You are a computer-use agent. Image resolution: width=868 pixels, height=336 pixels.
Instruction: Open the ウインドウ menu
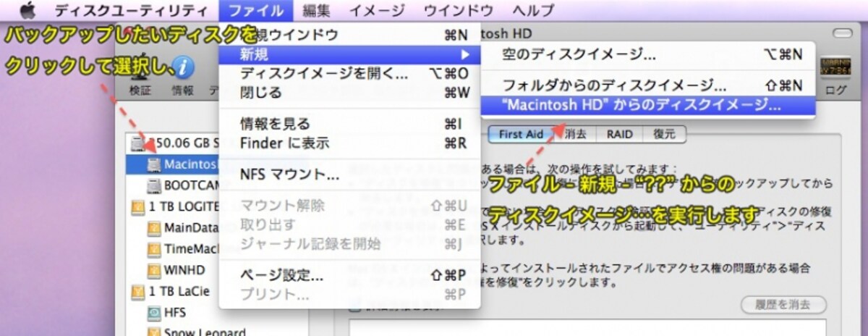click(459, 10)
